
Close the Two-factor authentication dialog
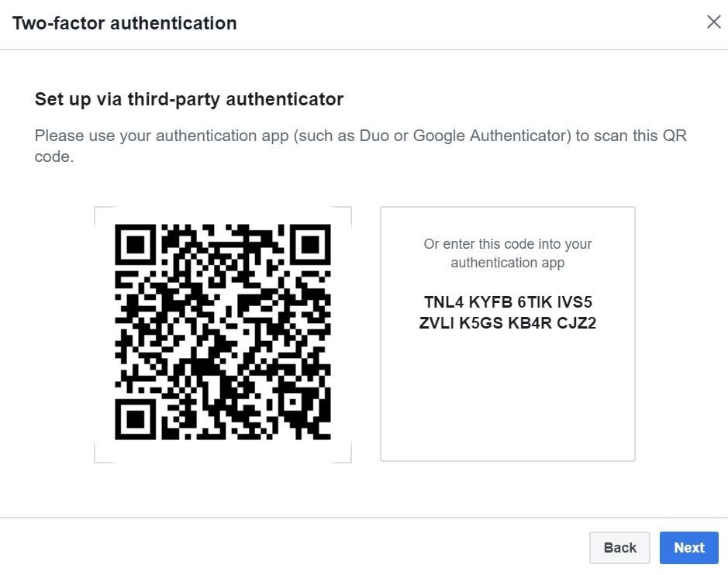pyautogui.click(x=713, y=22)
